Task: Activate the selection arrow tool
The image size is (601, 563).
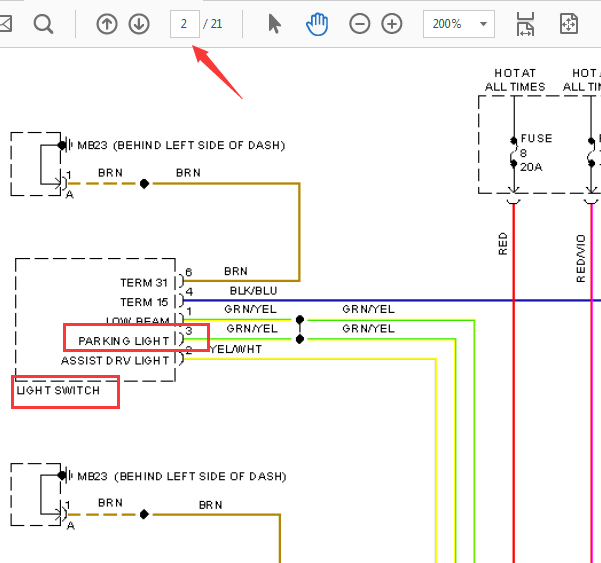Action: coord(274,24)
